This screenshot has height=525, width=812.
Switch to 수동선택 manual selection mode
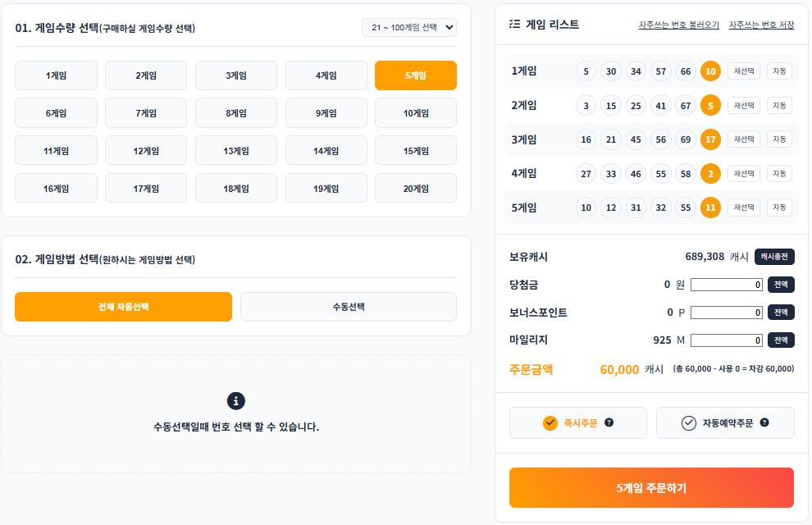348,306
